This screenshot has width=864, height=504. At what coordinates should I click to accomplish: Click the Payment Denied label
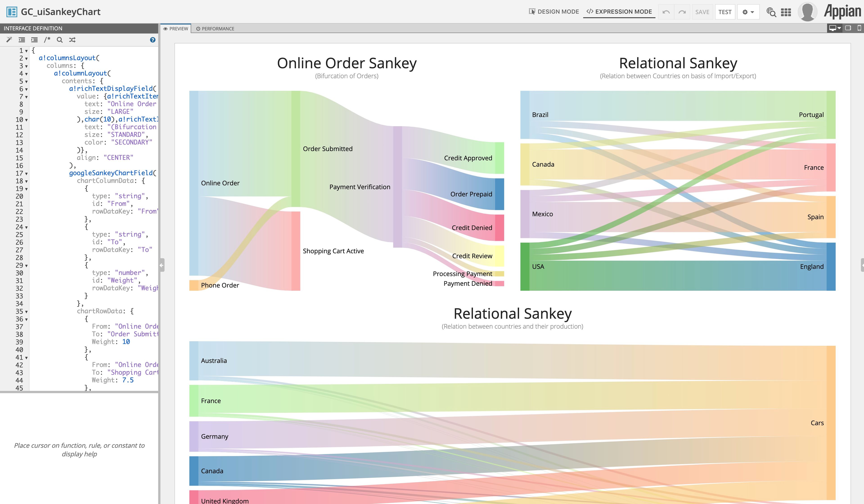click(468, 283)
